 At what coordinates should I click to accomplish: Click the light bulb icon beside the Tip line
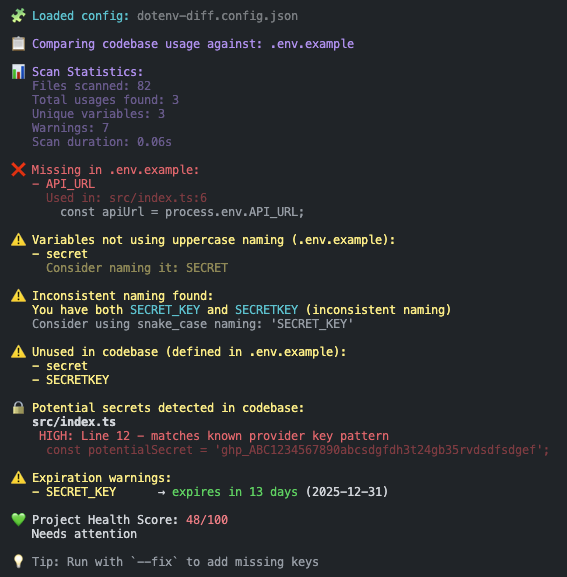point(18,562)
